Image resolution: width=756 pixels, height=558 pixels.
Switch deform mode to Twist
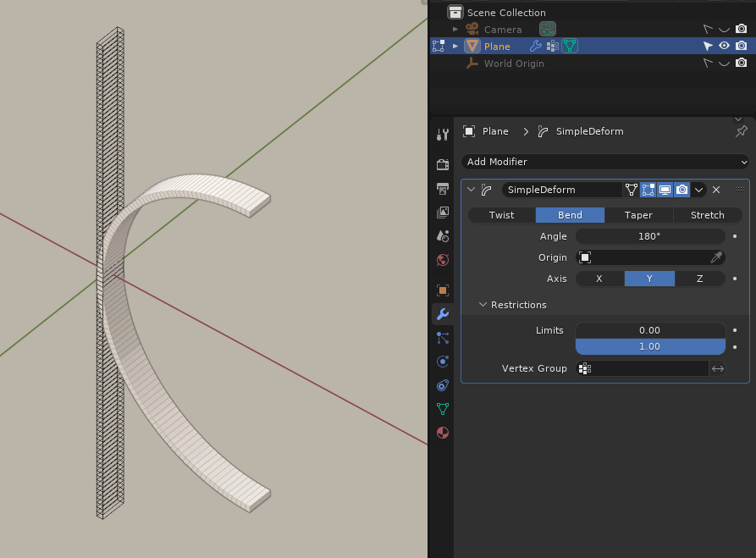501,215
